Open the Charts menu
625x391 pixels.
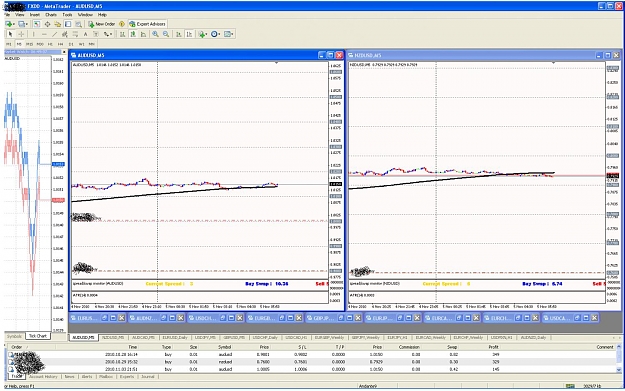51,15
